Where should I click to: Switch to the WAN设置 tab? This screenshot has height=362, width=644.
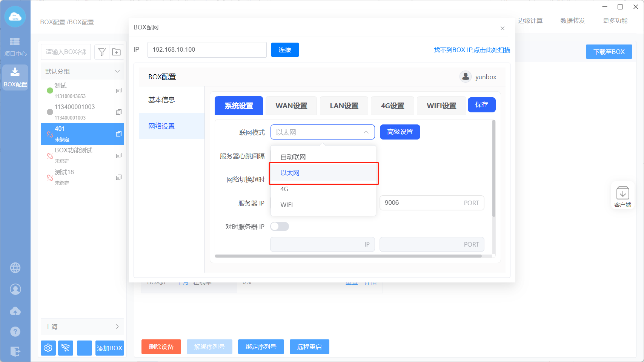pos(291,106)
